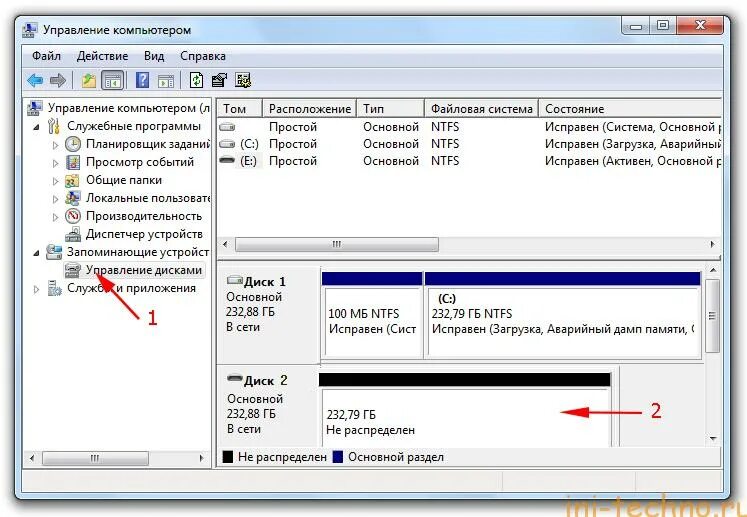Click the disk view scroll down arrow
This screenshot has width=747, height=517.
pyautogui.click(x=713, y=438)
